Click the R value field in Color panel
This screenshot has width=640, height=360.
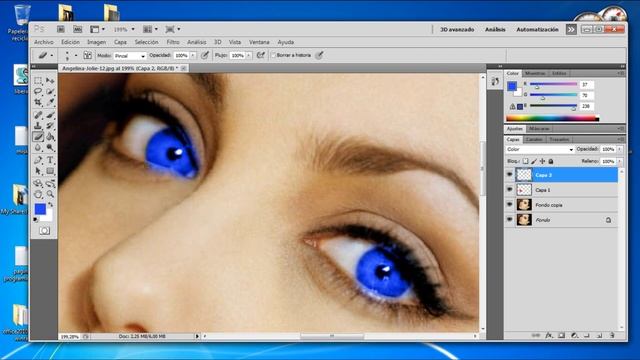587,84
